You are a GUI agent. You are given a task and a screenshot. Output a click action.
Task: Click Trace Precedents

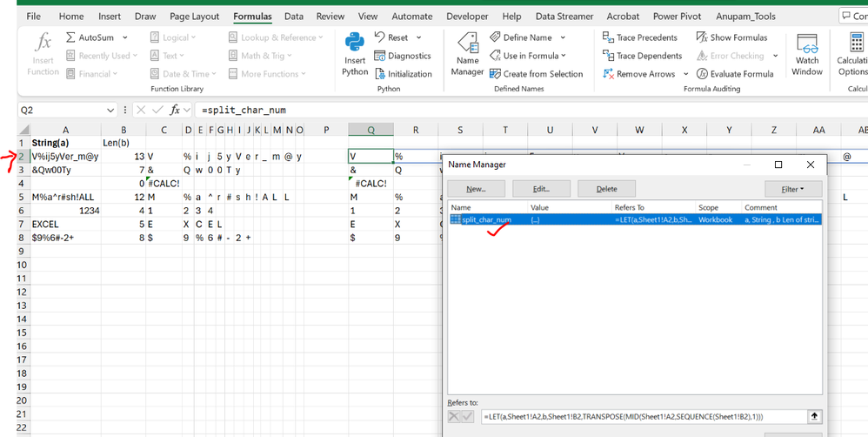tap(640, 37)
